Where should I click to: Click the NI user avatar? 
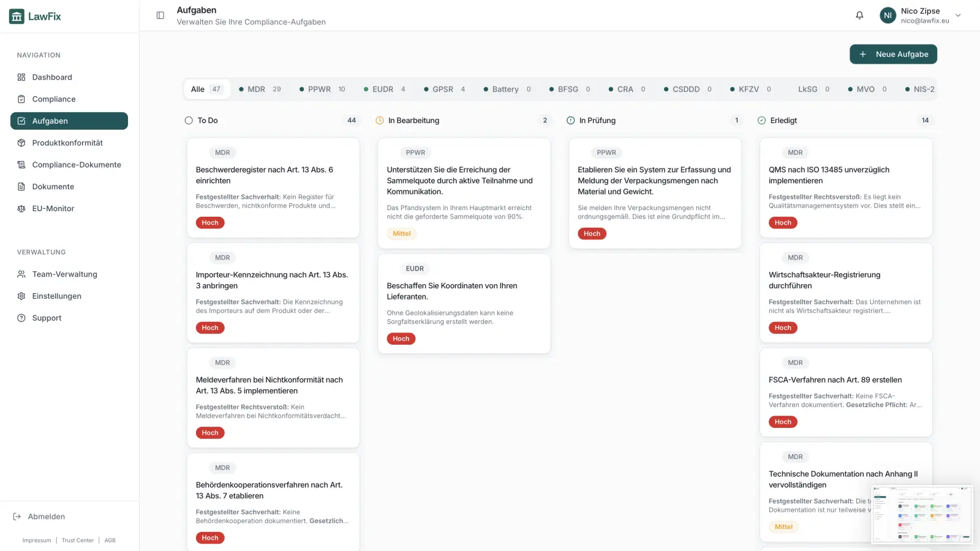point(888,15)
